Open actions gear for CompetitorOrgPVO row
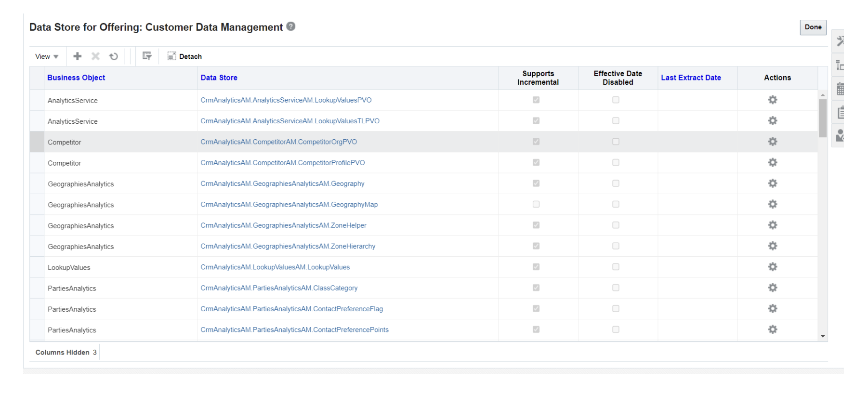Viewport: 868px width, 394px height. tap(773, 142)
